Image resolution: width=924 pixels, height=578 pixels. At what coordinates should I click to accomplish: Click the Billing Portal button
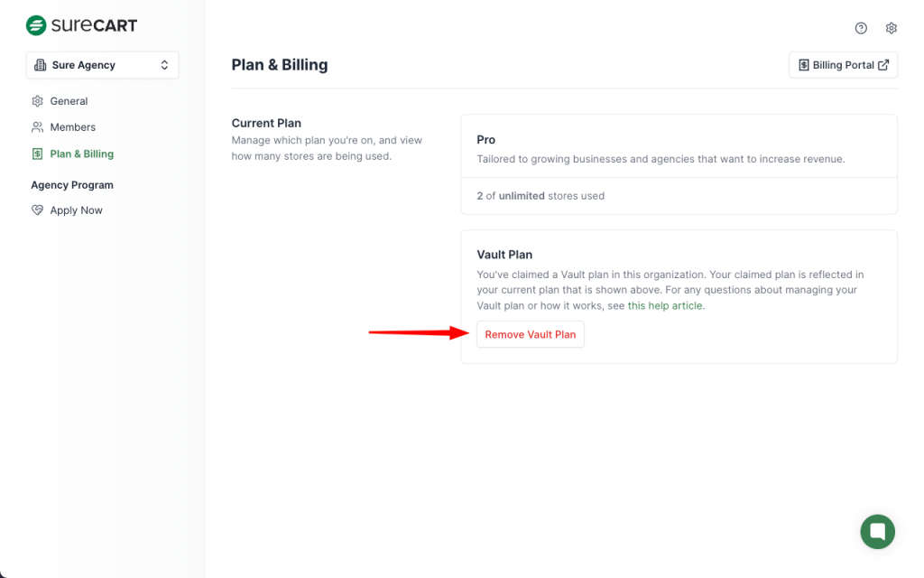(843, 65)
